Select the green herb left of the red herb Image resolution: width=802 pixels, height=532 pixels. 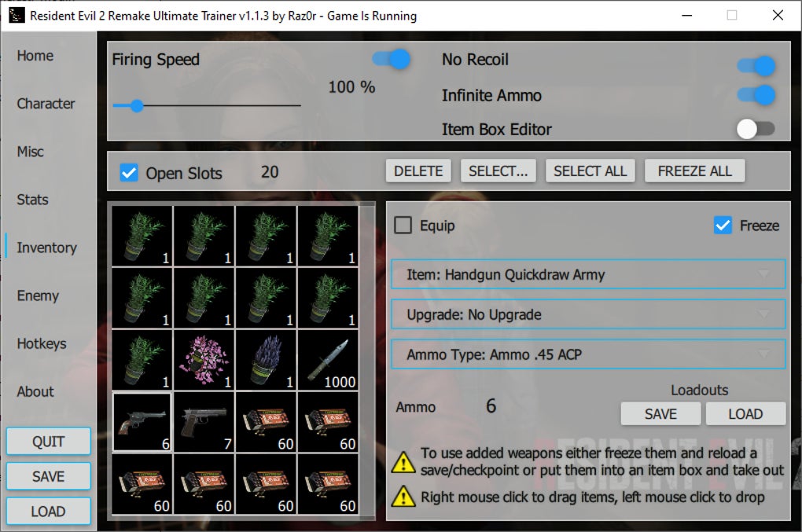(142, 360)
